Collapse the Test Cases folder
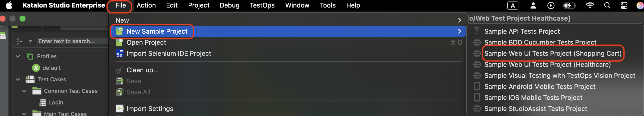This screenshot has width=644, height=116. [18, 79]
